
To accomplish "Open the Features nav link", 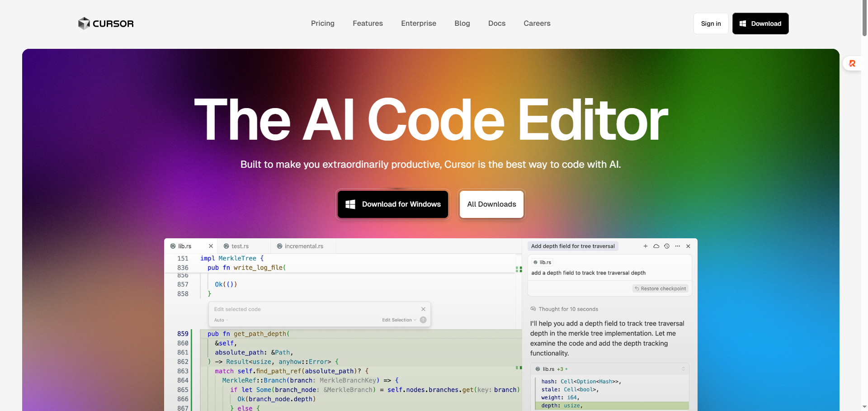I will [368, 24].
